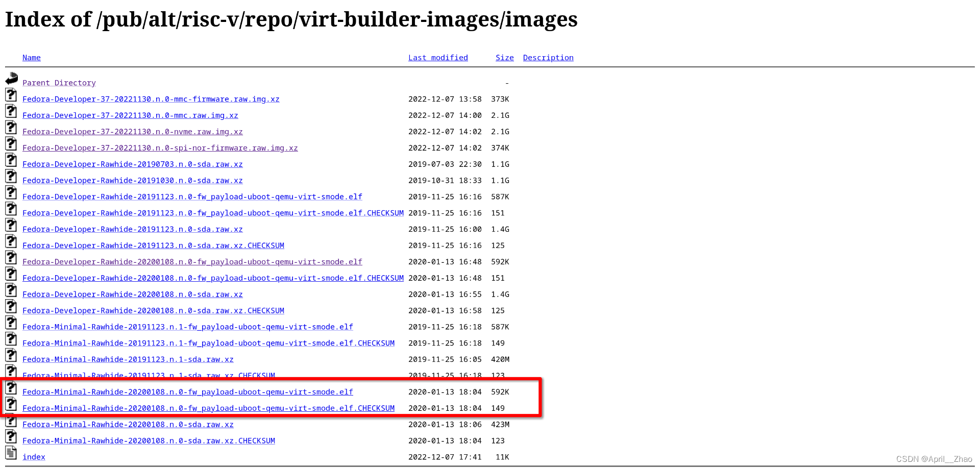Open Developer-Rawhide-20200108 smode.elf.CHECKSUM link
The height and width of the screenshot is (468, 980).
(x=213, y=278)
